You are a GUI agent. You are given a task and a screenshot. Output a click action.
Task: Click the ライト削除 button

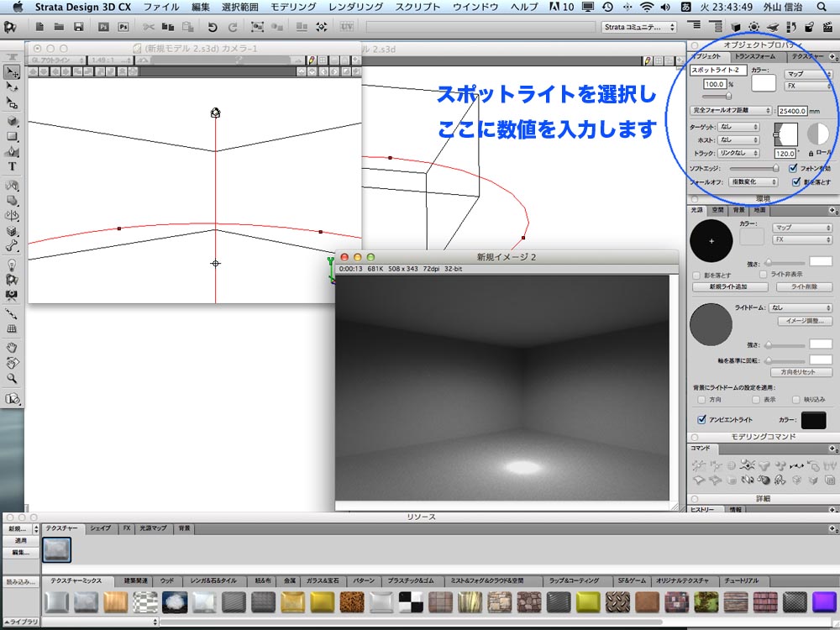tap(804, 287)
